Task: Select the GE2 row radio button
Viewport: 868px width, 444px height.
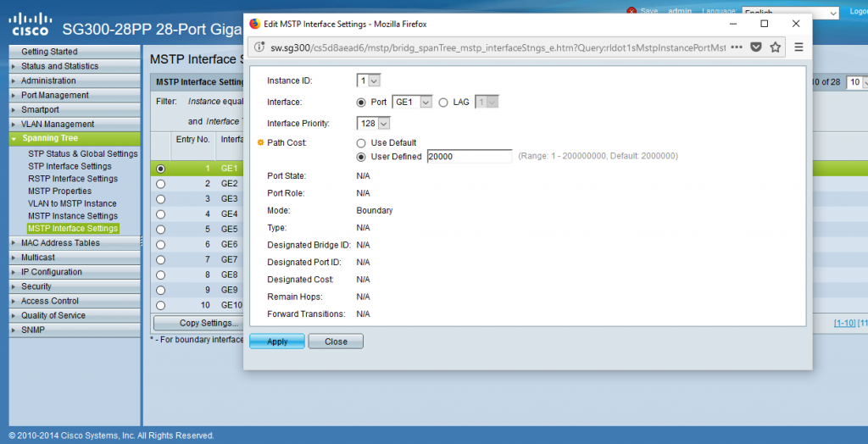Action: pyautogui.click(x=160, y=184)
